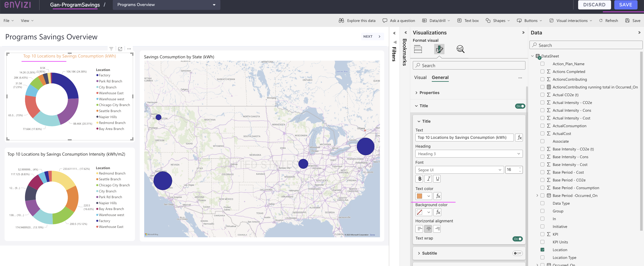Select right horizontal alignment for title
Screen dimensions: 644x266
437,229
